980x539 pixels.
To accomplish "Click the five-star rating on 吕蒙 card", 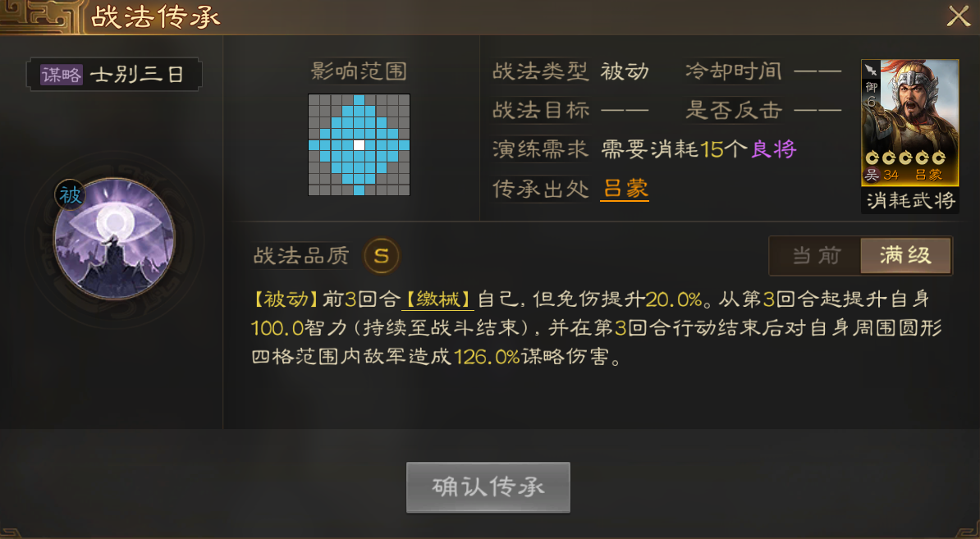I will pos(905,158).
